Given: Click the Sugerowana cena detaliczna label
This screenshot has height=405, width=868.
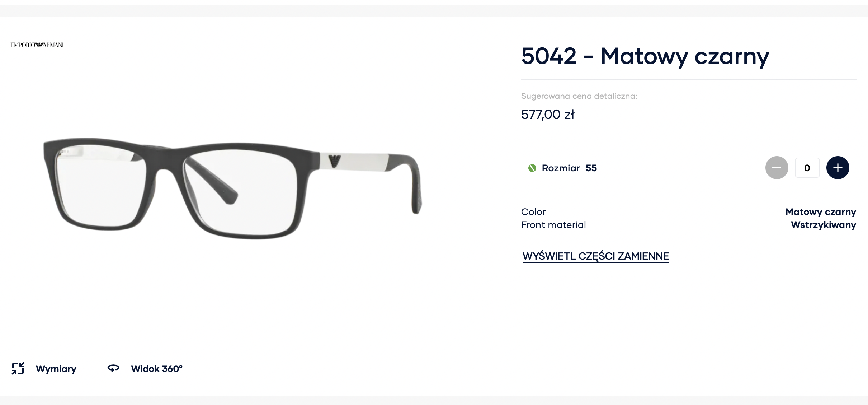Looking at the screenshot, I should tap(579, 96).
